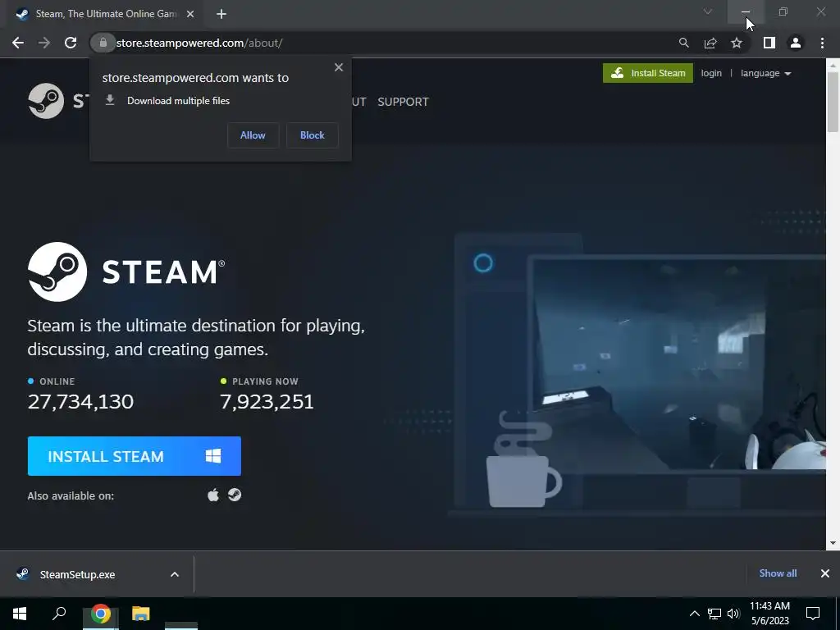Open a new browser tab
This screenshot has height=630, width=840.
click(x=221, y=14)
